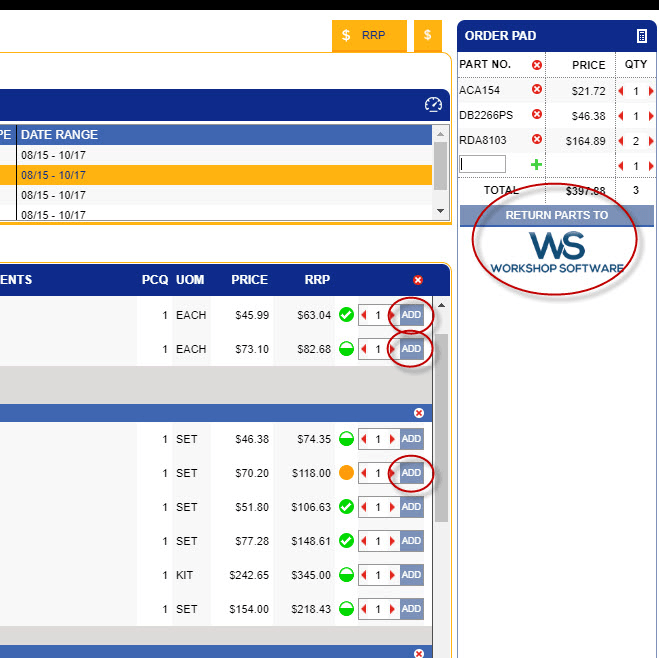Click the parts list scrollbar thumb
This screenshot has width=659, height=658.
point(441,427)
